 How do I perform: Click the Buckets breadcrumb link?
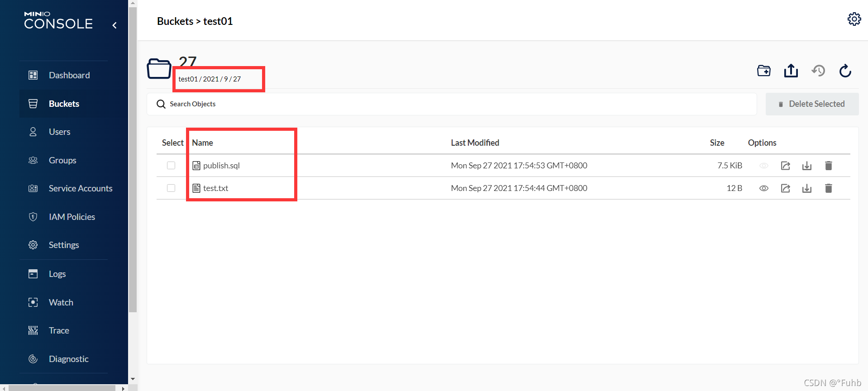tap(175, 21)
